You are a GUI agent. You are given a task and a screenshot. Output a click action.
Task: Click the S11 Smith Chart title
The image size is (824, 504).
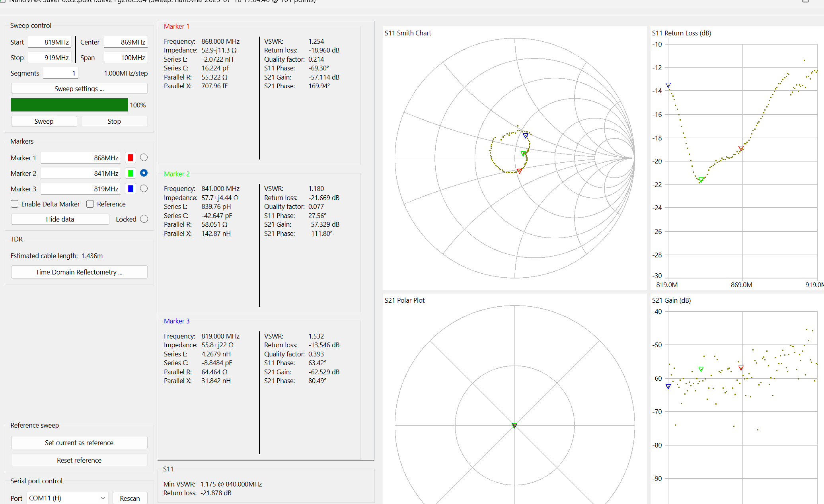(408, 33)
